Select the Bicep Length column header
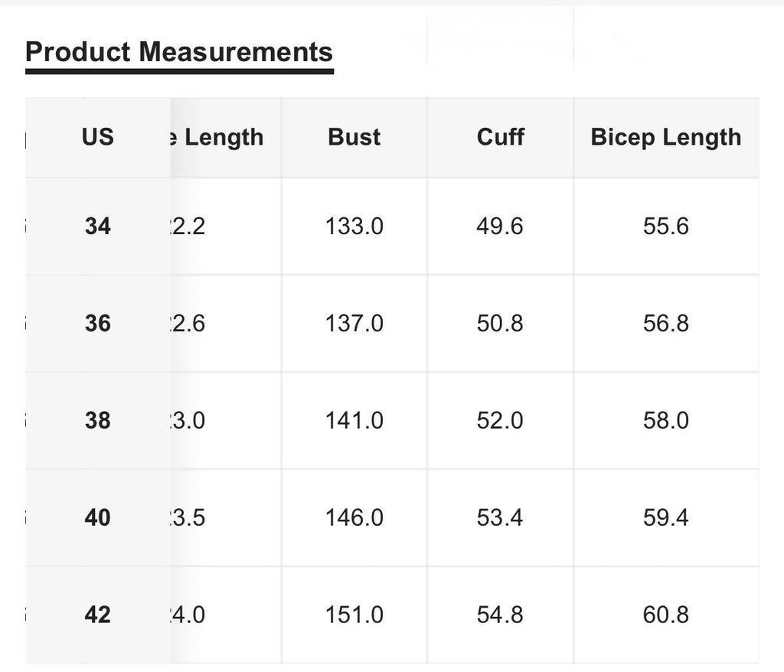The height and width of the screenshot is (672, 784). click(666, 137)
